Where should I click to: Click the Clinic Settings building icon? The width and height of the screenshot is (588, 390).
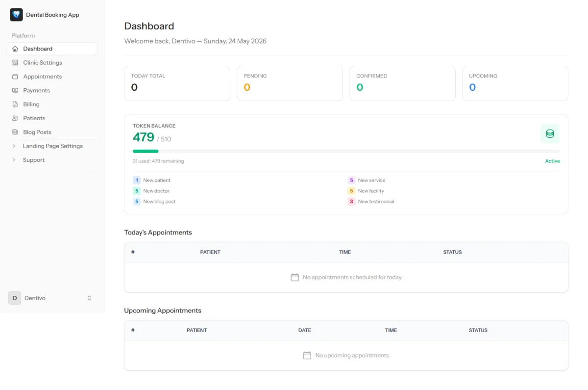(15, 63)
